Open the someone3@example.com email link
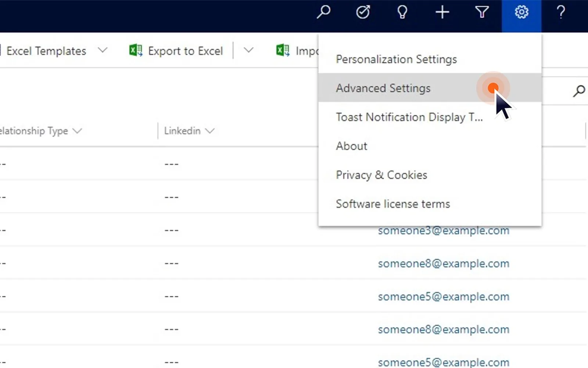This screenshot has width=588, height=368. [444, 231]
